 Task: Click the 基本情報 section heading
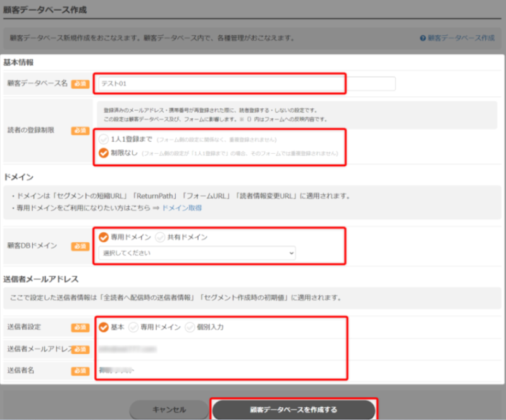tap(18, 63)
